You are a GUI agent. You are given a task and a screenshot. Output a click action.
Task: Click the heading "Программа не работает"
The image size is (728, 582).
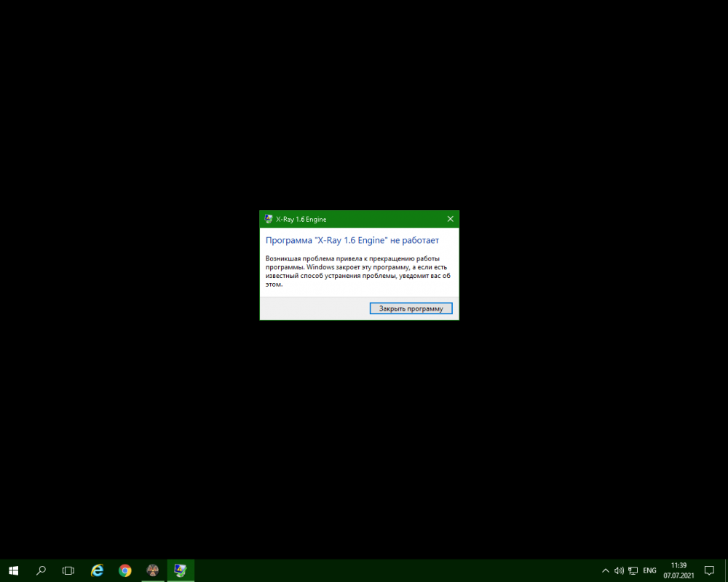tap(352, 240)
